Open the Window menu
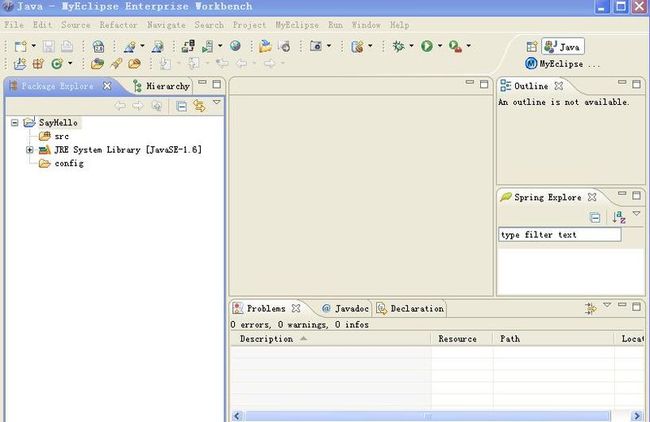Screen dimensions: 650x422 click(366, 25)
